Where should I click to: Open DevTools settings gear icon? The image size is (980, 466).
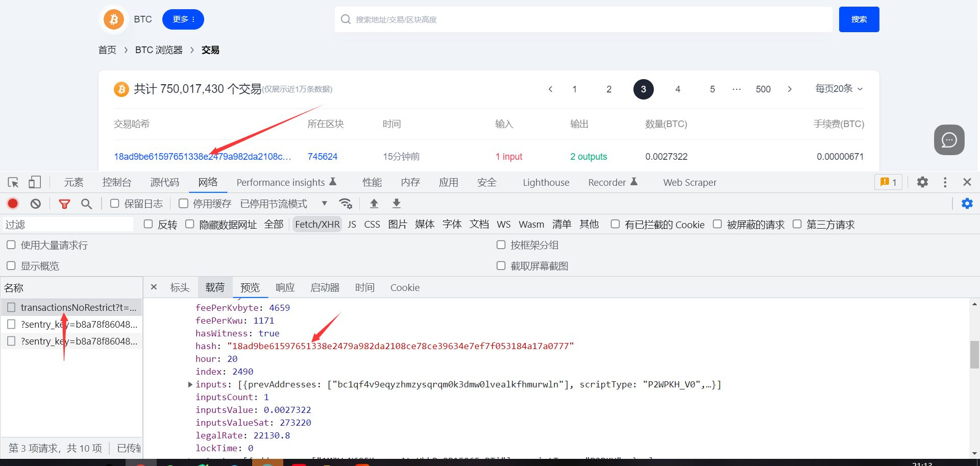922,182
